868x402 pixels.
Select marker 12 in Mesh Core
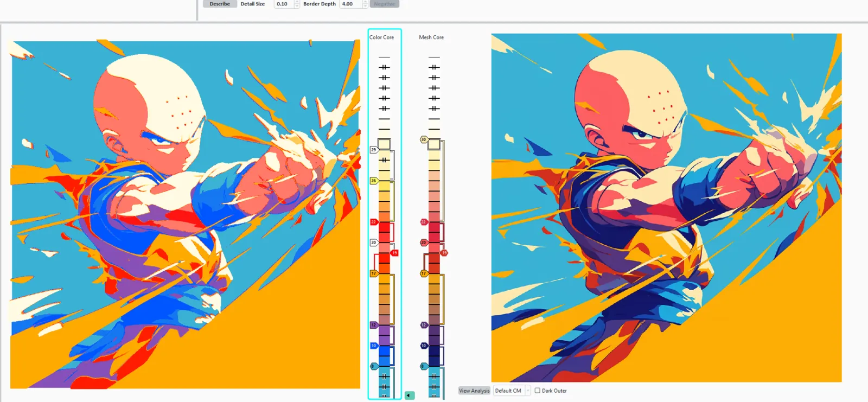click(x=424, y=325)
